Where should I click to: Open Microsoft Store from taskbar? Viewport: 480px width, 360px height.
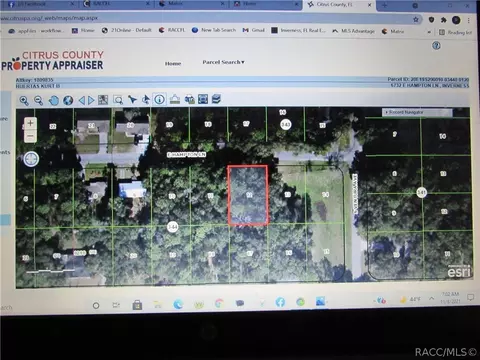(137, 305)
